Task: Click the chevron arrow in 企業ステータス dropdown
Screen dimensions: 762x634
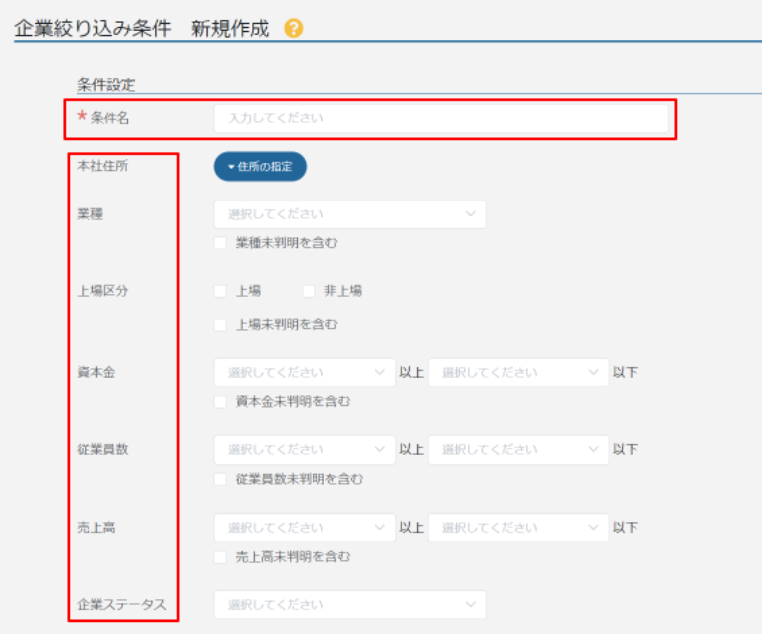Action: tap(470, 605)
